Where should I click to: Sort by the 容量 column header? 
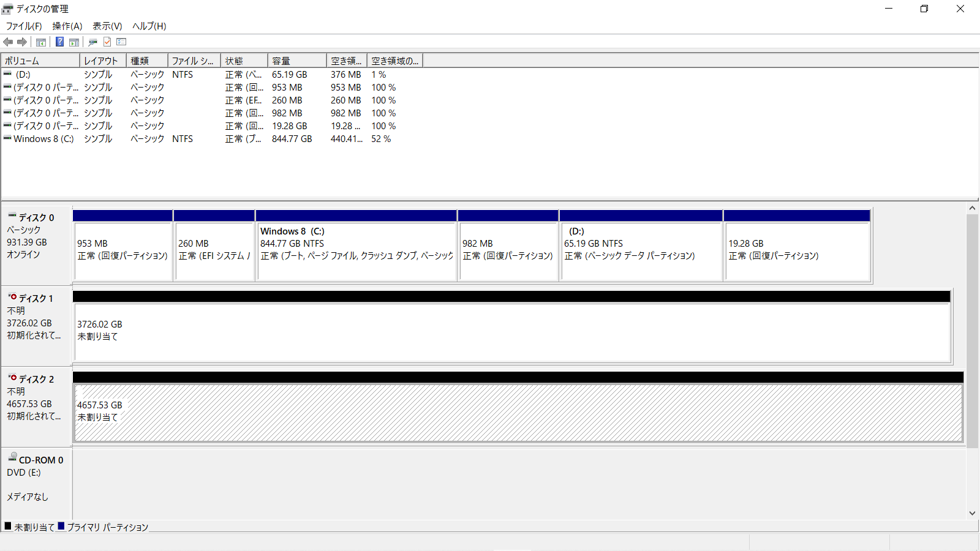click(296, 61)
